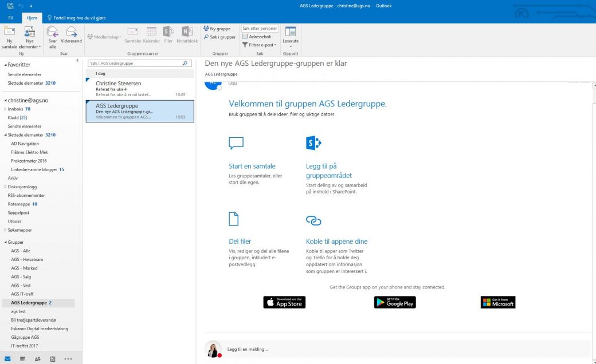Switch to Calendar view in bottom navigation

pos(22,359)
